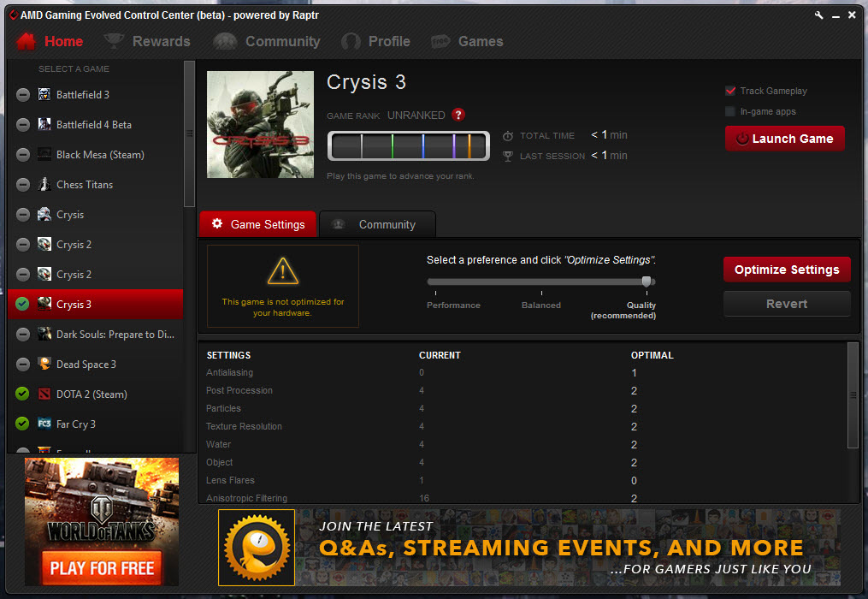Select Black Mesa (Steam) in game list
868x599 pixels.
coord(95,155)
